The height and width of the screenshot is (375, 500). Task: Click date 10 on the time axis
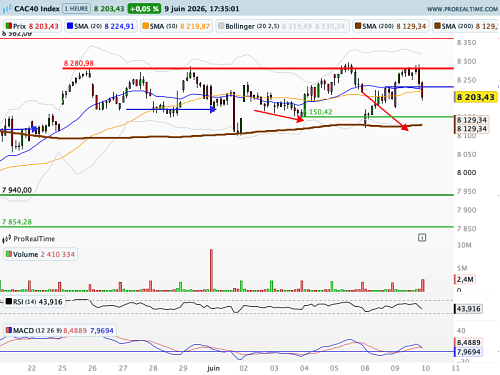[426, 368]
